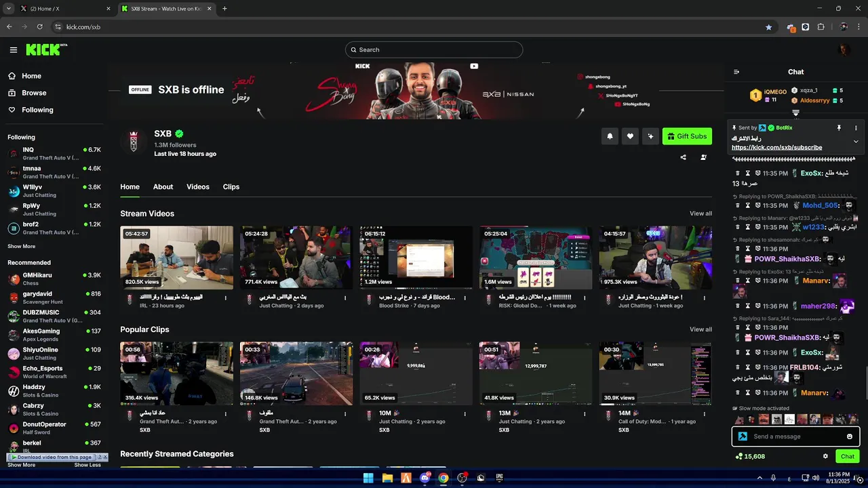Viewport: 868px width, 488px height.
Task: Toggle the notification bell for SXB
Action: pos(610,136)
